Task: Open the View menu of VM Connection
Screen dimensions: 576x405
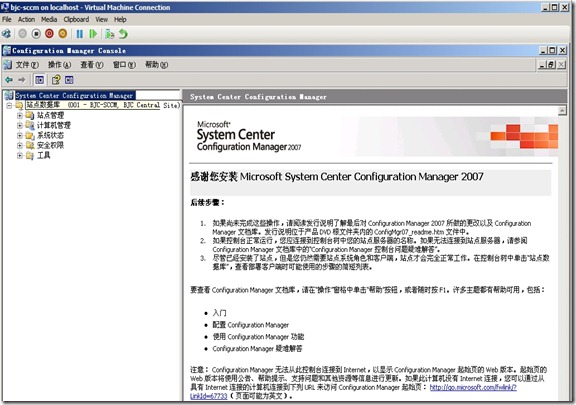Action: click(x=101, y=19)
